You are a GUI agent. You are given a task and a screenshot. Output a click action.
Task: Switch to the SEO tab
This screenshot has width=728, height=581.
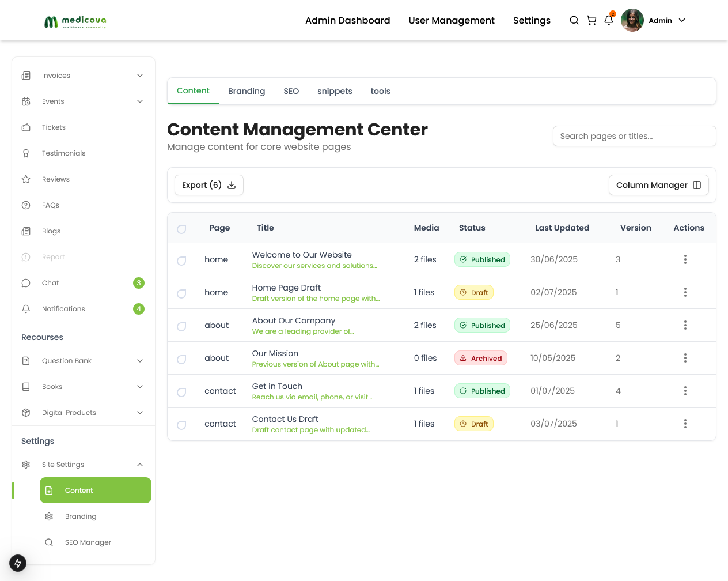[x=291, y=91]
